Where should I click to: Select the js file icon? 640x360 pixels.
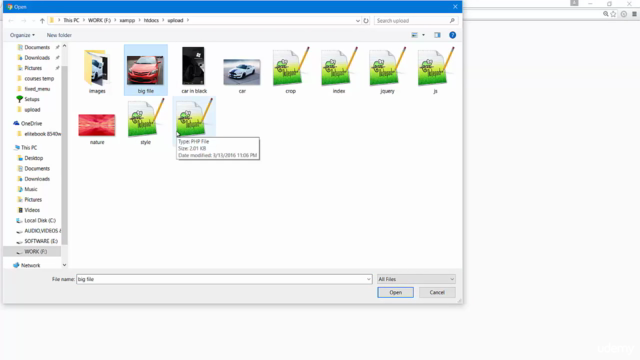pyautogui.click(x=435, y=67)
